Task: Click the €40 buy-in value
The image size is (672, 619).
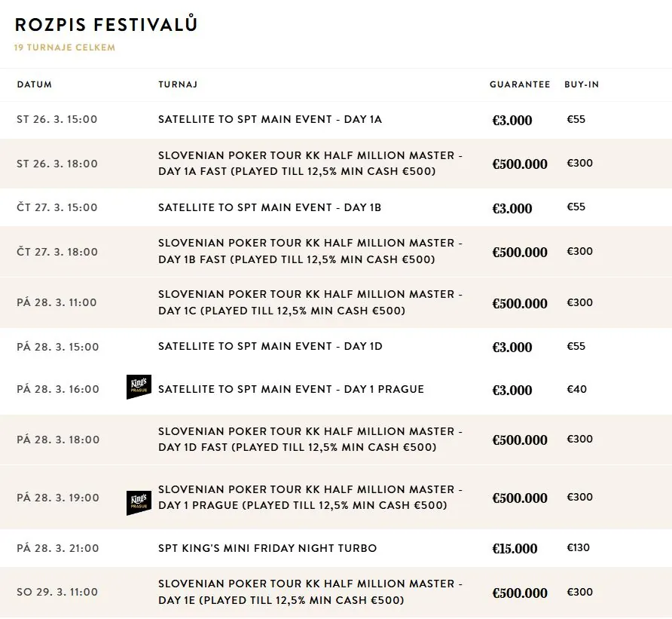Action: pos(577,389)
